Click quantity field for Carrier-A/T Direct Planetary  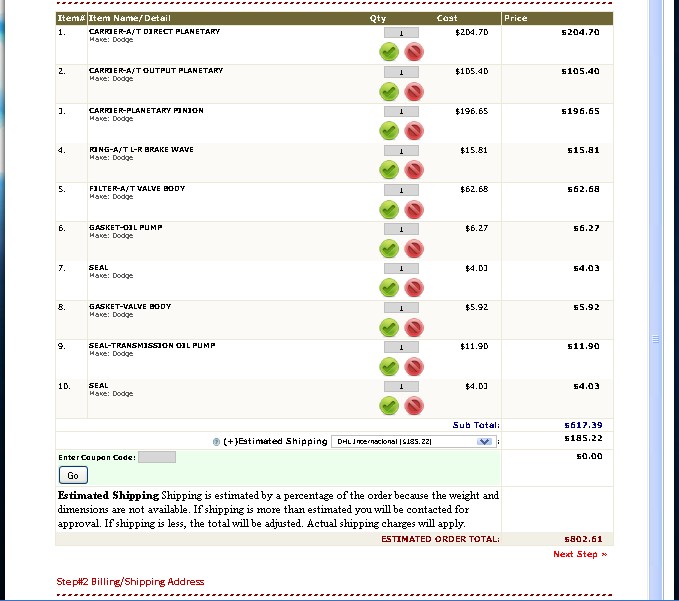point(401,33)
